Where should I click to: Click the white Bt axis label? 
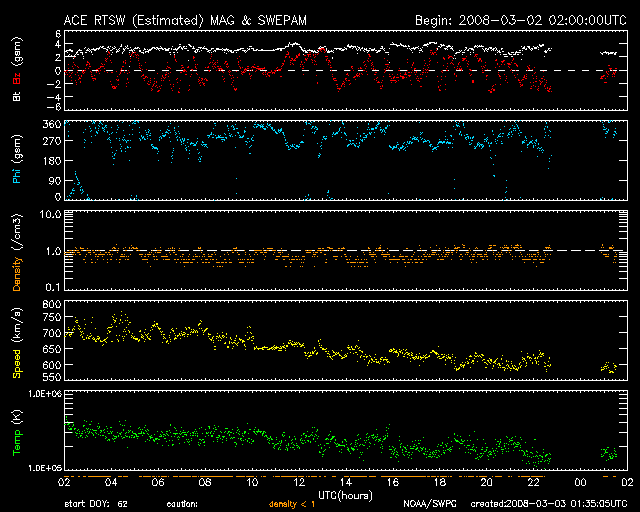[18, 96]
